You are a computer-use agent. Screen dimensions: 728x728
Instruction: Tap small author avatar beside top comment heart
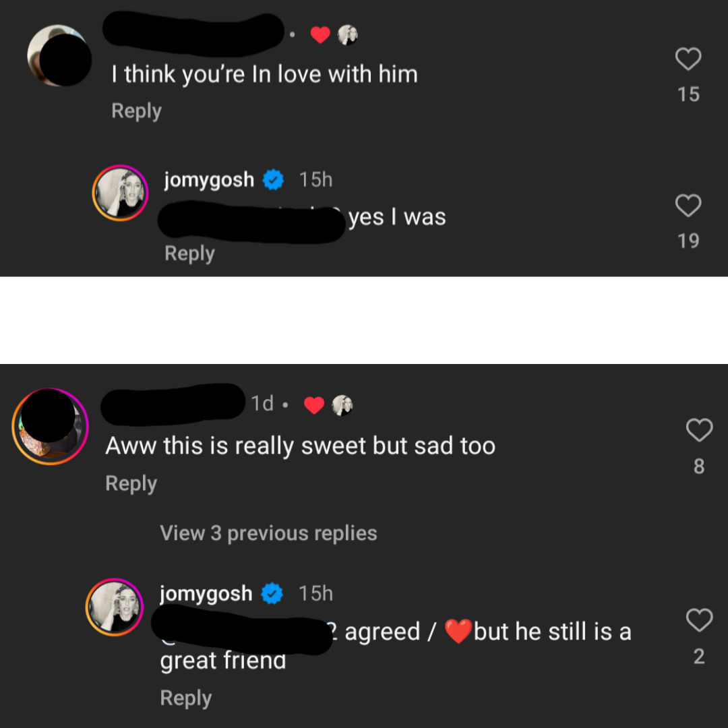[x=347, y=35]
